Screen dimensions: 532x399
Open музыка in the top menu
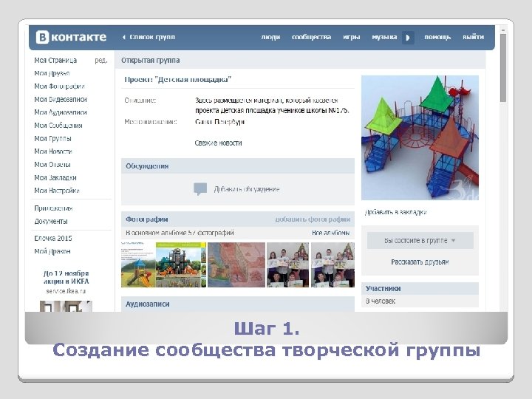coord(384,37)
